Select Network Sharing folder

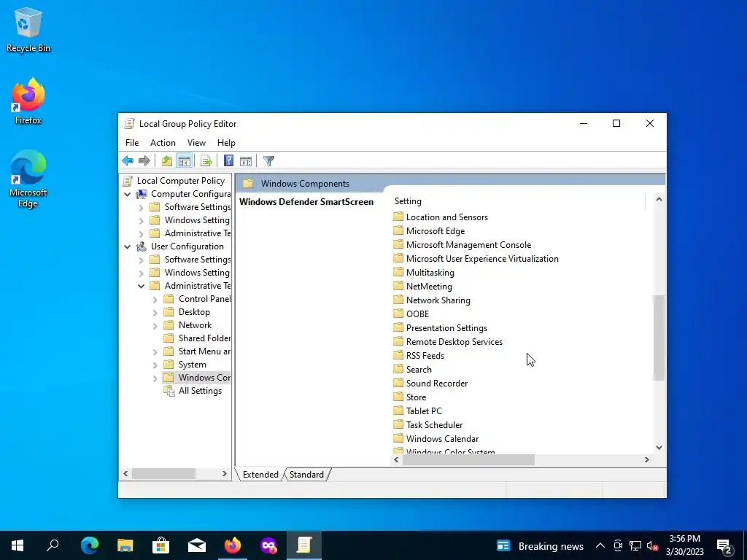tap(438, 300)
